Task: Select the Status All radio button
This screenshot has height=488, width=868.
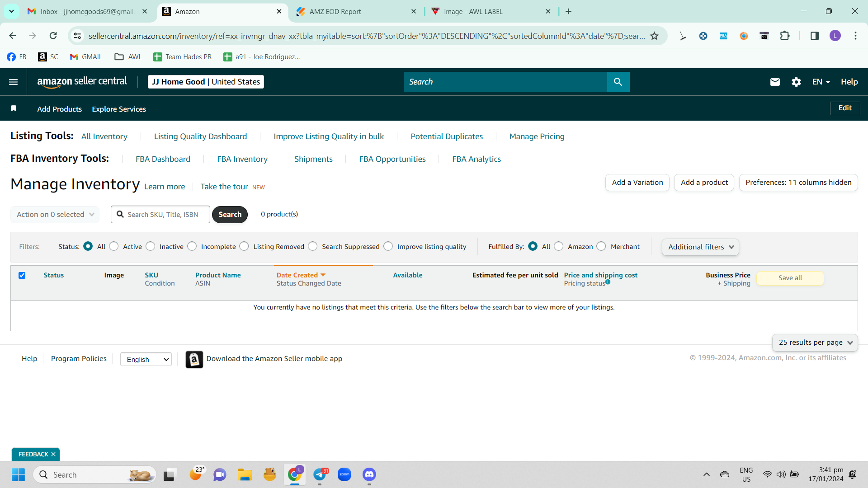Action: tap(88, 246)
